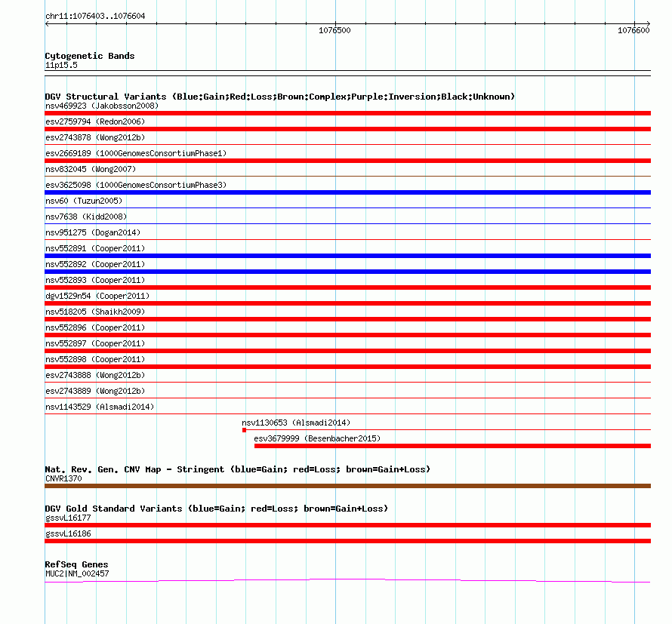Open nsv1130653 (Alsmadi2014) variant

tap(296, 423)
